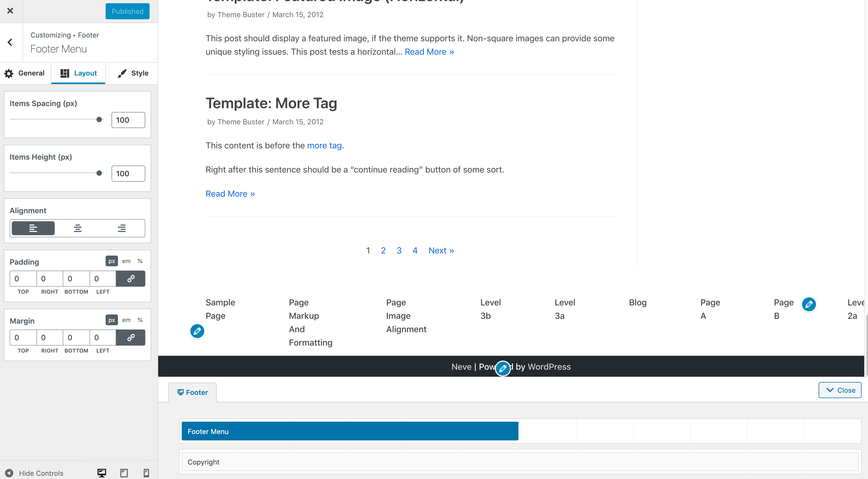Select % units for Margin
Screen dimensions: 868x479
140,320
